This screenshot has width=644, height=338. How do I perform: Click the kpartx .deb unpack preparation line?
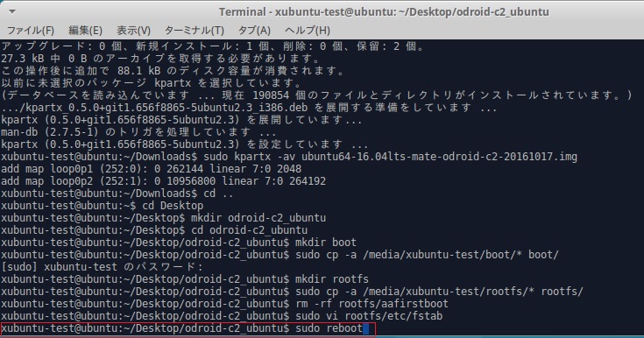tap(250, 108)
